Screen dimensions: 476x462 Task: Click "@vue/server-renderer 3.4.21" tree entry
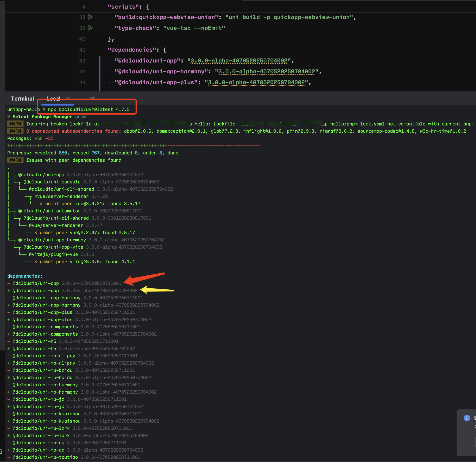click(71, 197)
